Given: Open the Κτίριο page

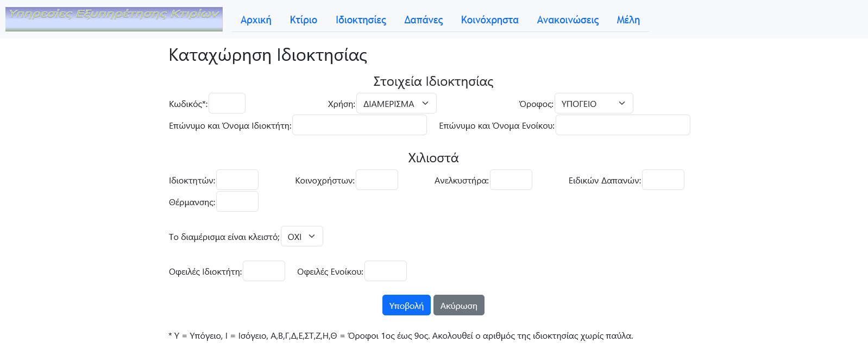Looking at the screenshot, I should (303, 20).
